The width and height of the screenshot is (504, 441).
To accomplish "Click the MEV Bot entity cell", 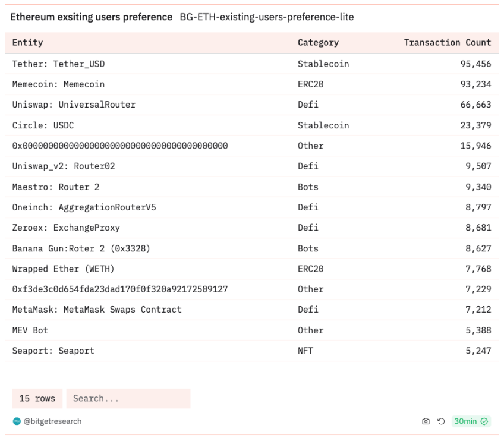I will tap(30, 330).
